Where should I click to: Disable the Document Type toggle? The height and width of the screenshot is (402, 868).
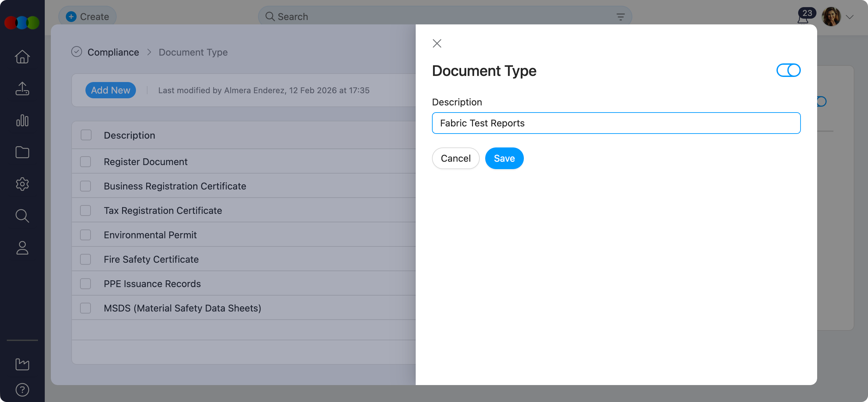(x=788, y=70)
